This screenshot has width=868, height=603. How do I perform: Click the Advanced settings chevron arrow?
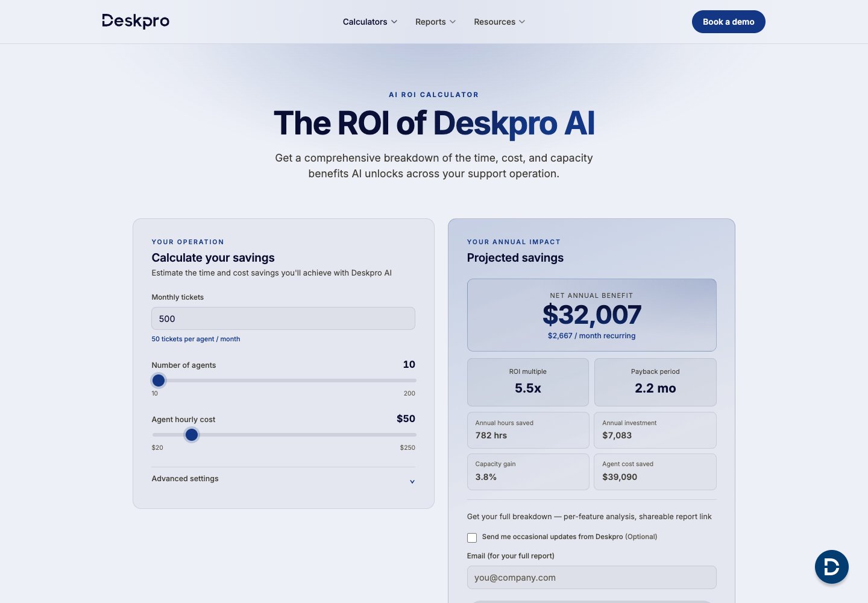pos(412,481)
